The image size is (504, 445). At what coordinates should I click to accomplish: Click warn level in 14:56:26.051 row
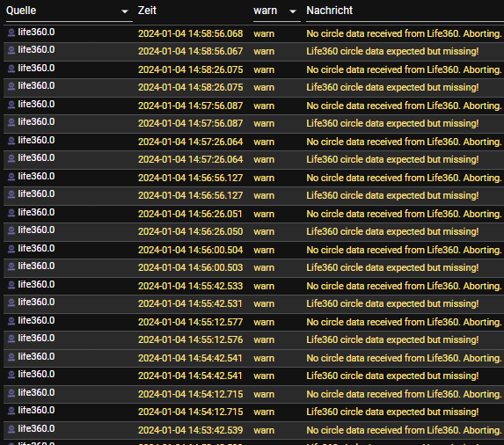(264, 215)
